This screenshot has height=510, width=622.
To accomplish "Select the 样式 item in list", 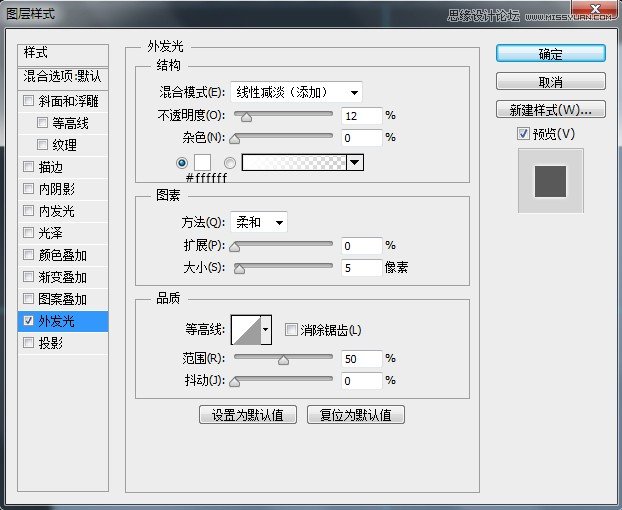I will point(63,55).
